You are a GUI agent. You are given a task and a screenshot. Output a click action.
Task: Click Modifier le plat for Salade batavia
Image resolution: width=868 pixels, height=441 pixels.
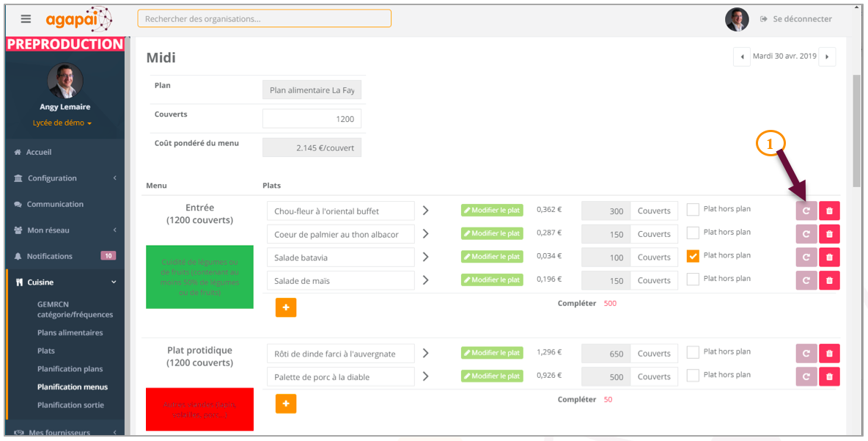(x=492, y=257)
